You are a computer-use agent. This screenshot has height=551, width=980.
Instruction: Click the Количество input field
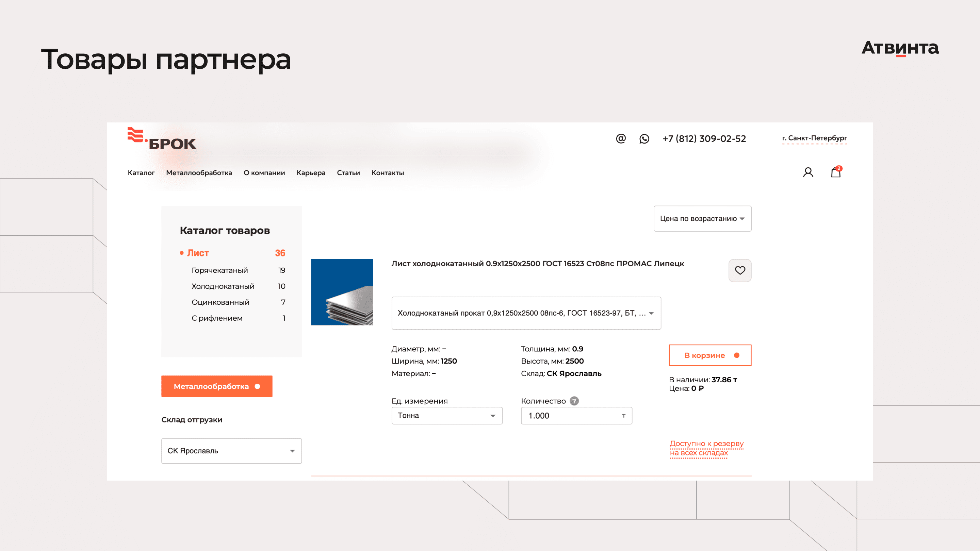tap(576, 416)
